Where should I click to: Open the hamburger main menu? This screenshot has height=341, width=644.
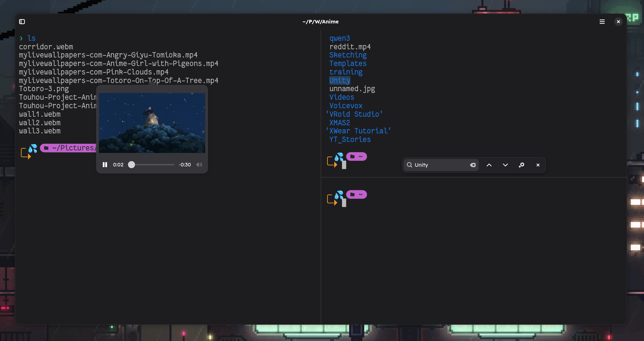[x=602, y=22]
